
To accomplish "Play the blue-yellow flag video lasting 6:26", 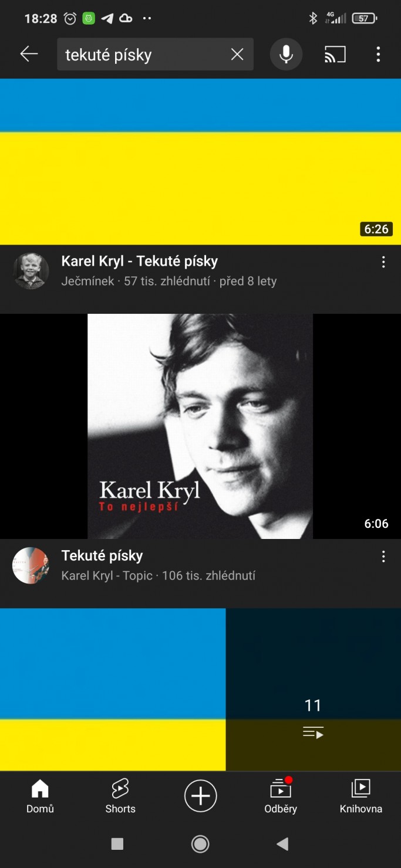I will tap(200, 161).
